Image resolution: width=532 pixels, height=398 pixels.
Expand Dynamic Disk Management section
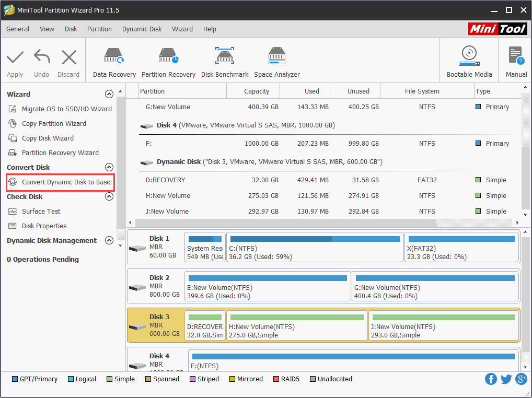109,240
